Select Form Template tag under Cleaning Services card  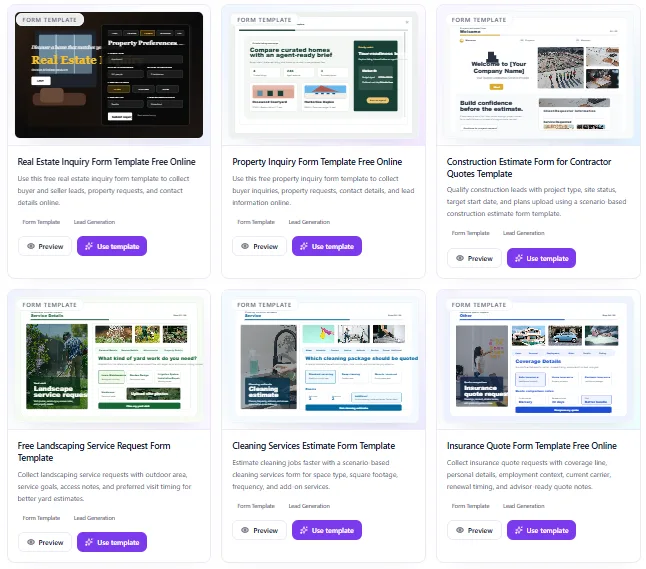click(256, 506)
